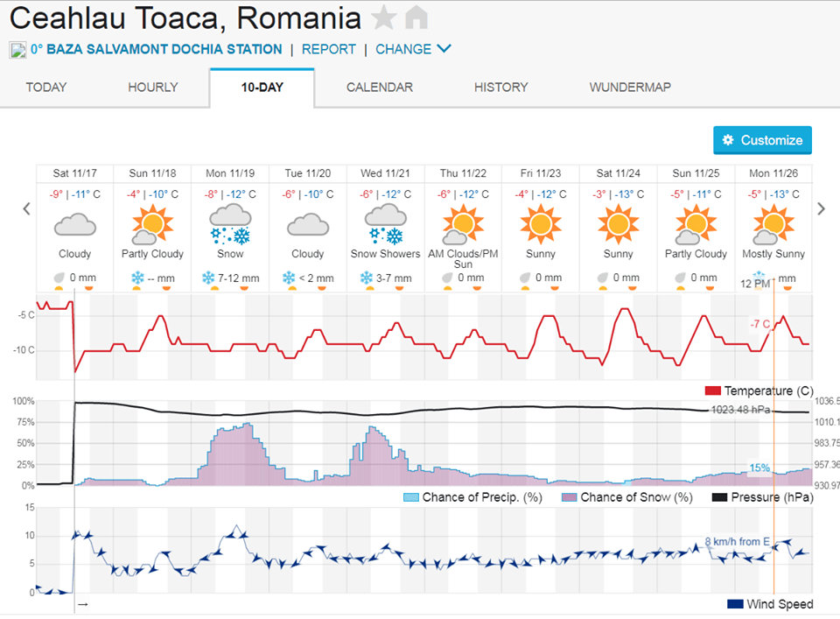Open the station Report link
Viewport: 840px width, 619px height.
click(x=329, y=49)
